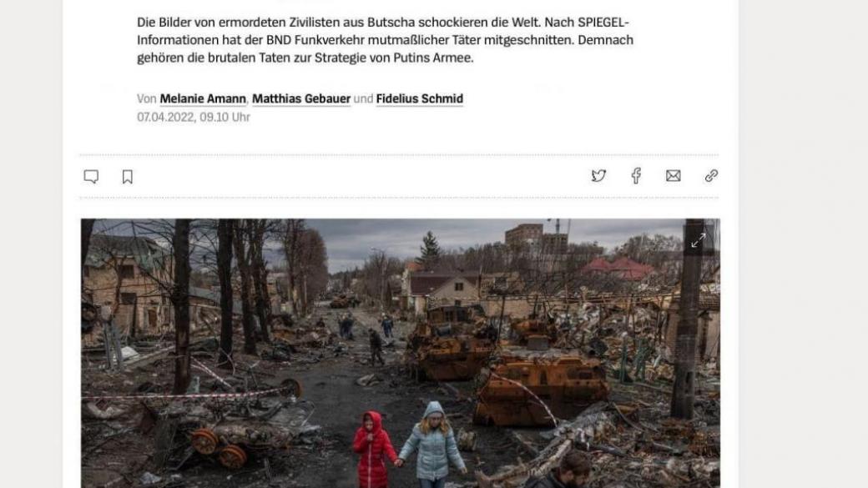Click the dotted divider above share icons
Screen dimensions: 868x488
pos(399,155)
